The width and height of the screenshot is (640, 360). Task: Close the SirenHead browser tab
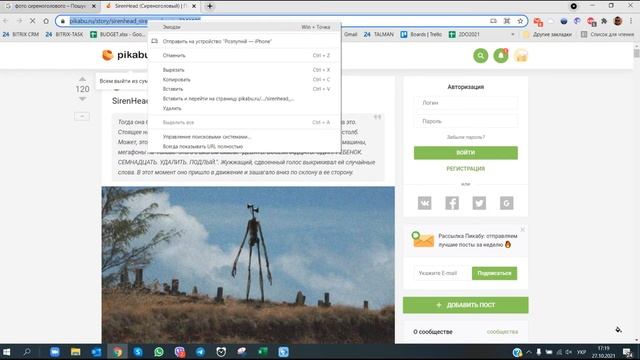click(x=194, y=6)
